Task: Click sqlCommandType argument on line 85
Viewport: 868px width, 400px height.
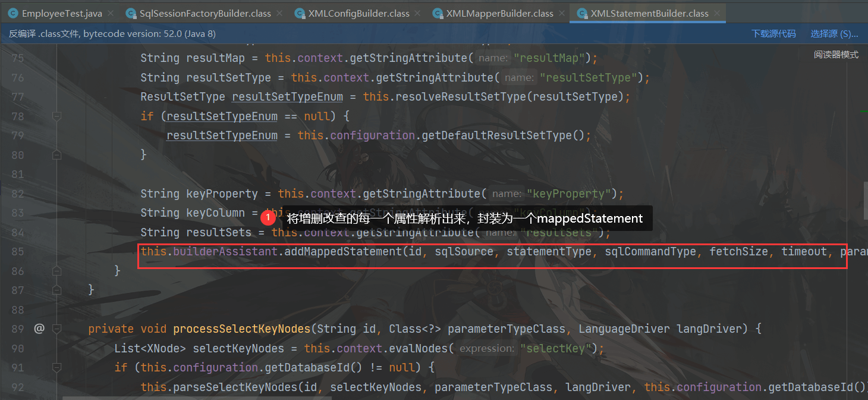Action: [x=650, y=251]
